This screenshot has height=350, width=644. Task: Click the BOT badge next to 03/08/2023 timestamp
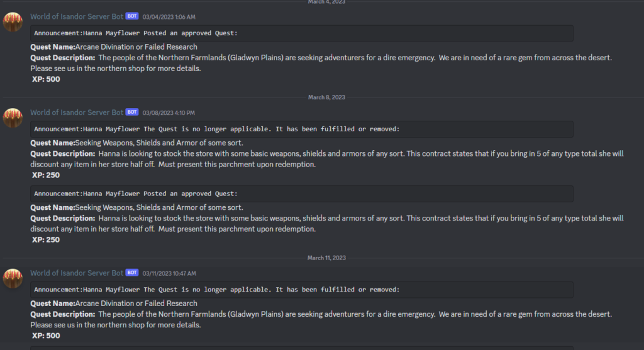point(132,112)
